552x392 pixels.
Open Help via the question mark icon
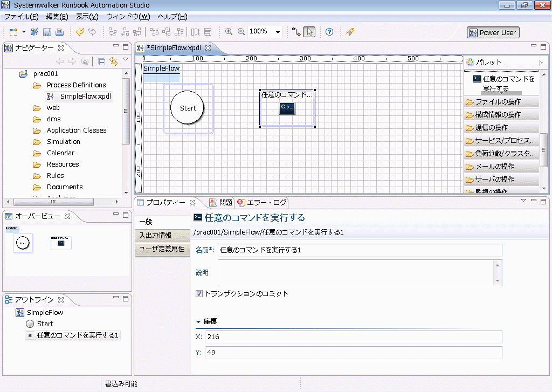(329, 32)
